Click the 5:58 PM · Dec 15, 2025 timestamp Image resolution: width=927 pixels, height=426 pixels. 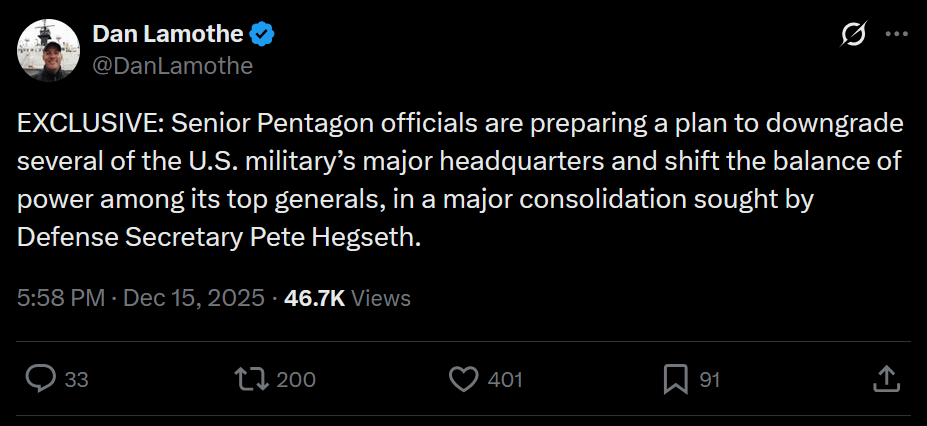click(140, 298)
